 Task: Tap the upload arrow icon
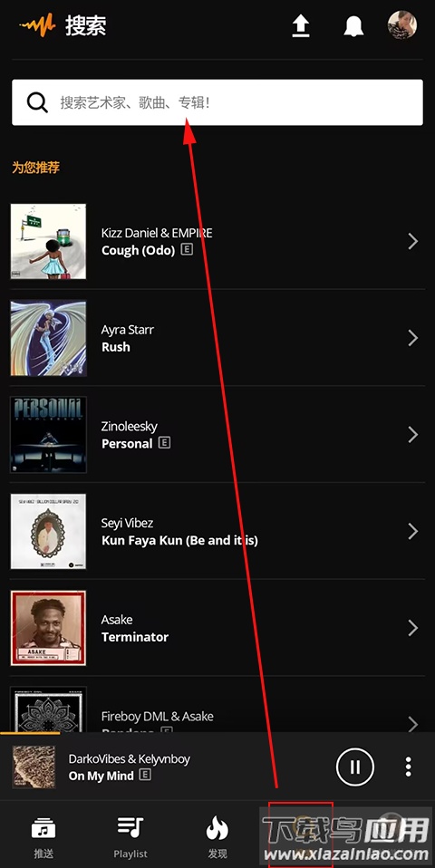(301, 26)
